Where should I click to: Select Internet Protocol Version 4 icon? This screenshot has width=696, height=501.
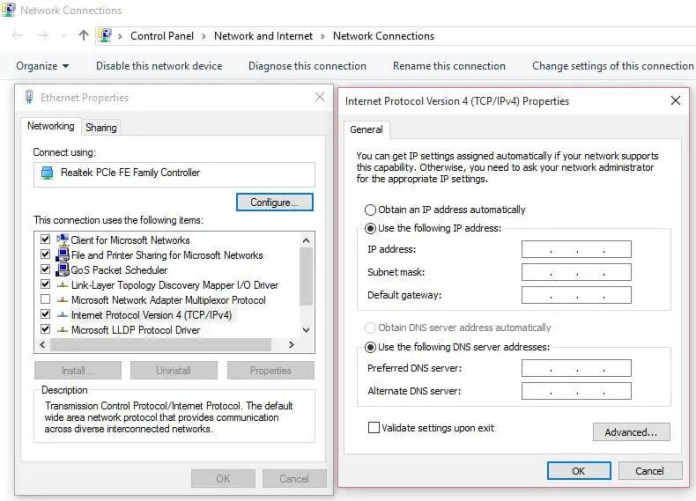point(63,315)
